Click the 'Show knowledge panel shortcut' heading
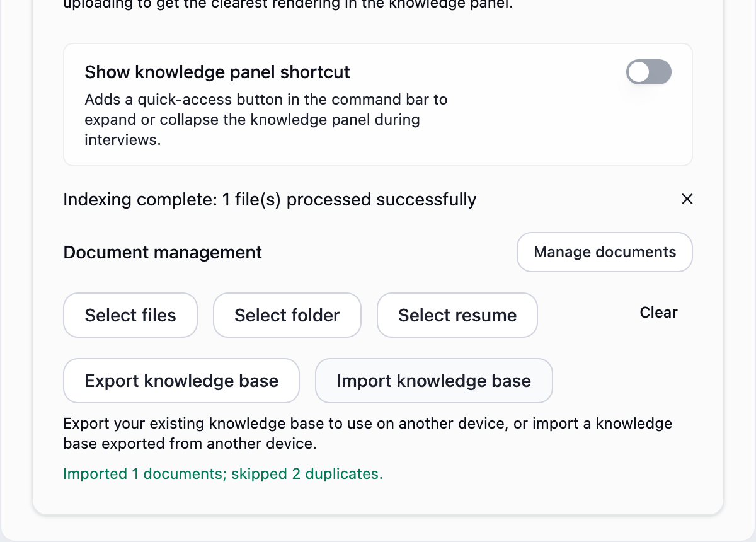The image size is (756, 542). click(x=217, y=72)
